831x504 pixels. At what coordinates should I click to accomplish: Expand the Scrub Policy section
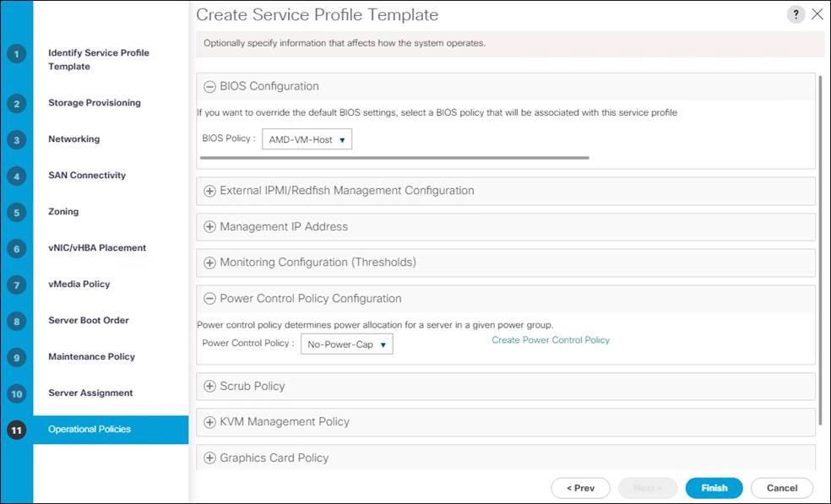tap(210, 387)
